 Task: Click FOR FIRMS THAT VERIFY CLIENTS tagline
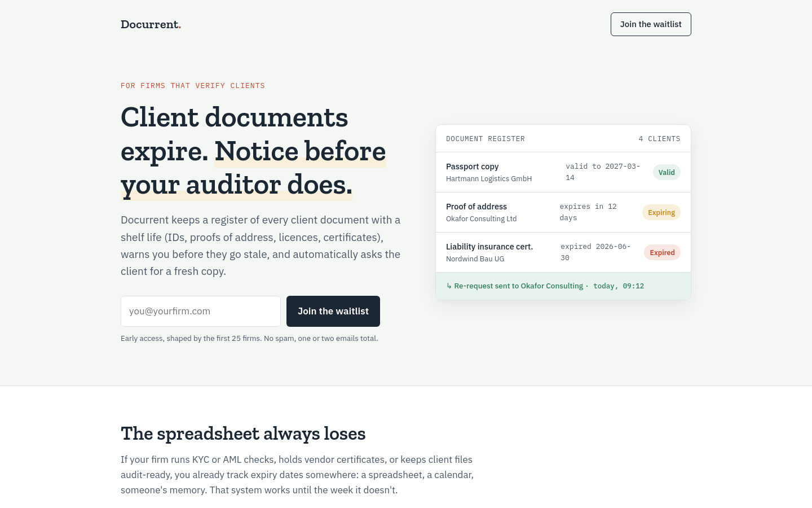193,86
